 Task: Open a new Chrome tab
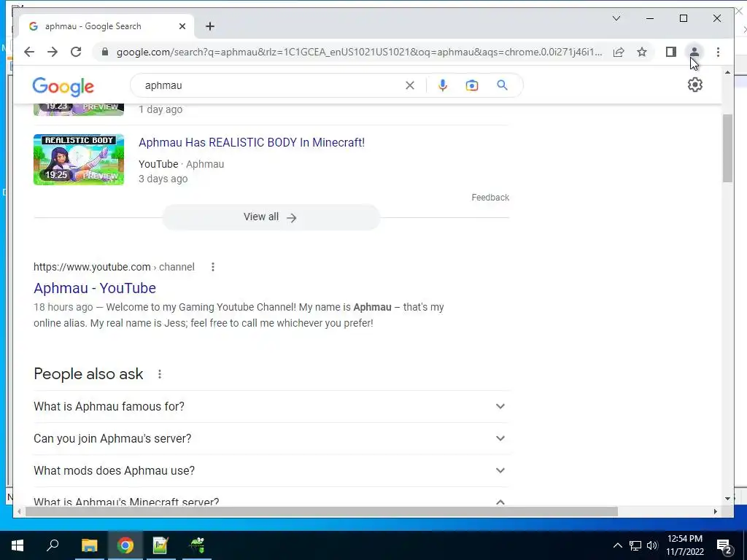210,26
